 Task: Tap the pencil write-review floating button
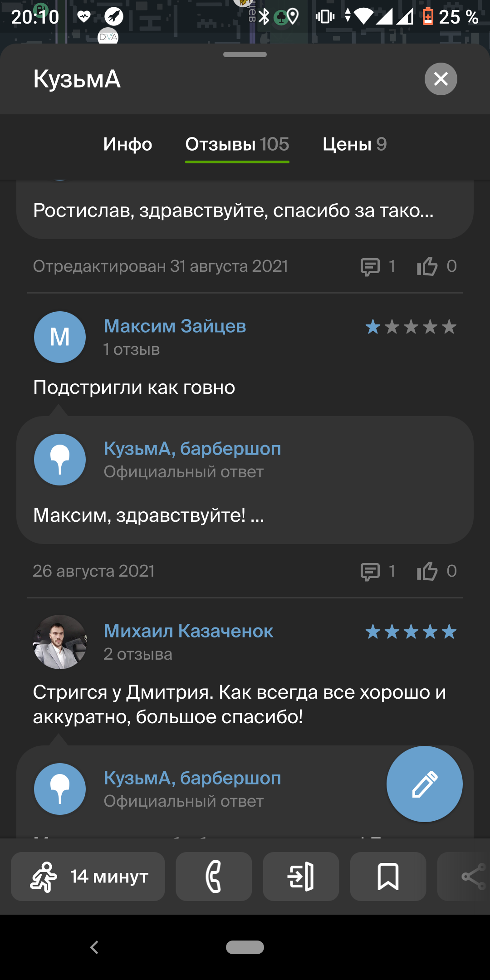[424, 784]
